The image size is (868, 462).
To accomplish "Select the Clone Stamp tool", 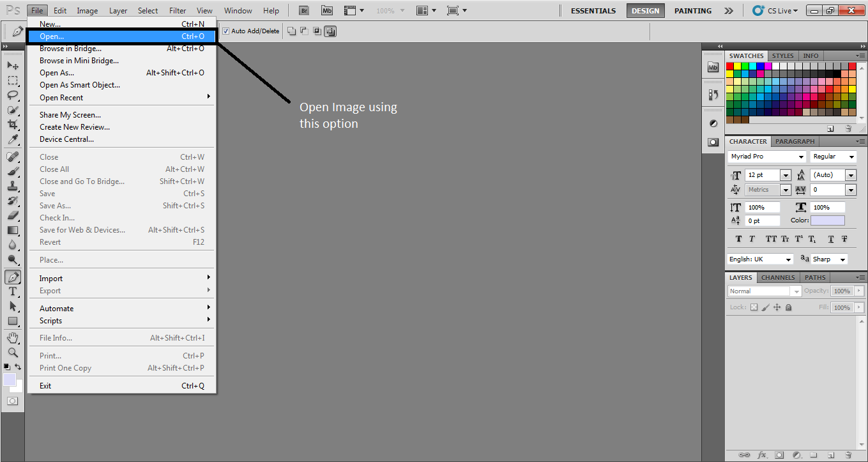I will point(13,186).
